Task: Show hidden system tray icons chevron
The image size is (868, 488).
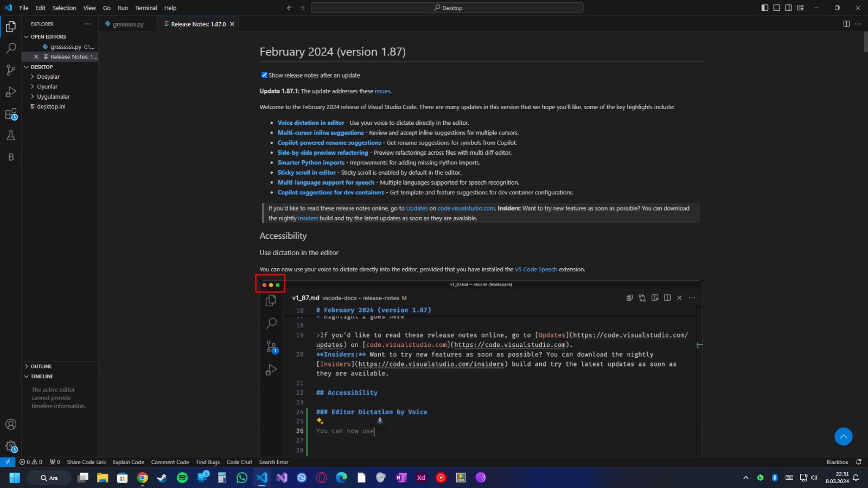Action: (746, 478)
